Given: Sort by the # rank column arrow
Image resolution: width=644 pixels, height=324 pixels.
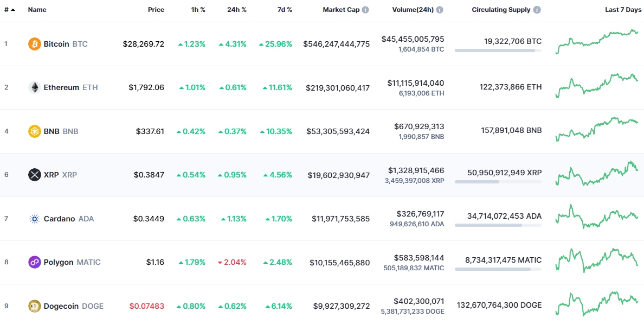Looking at the screenshot, I should point(13,10).
